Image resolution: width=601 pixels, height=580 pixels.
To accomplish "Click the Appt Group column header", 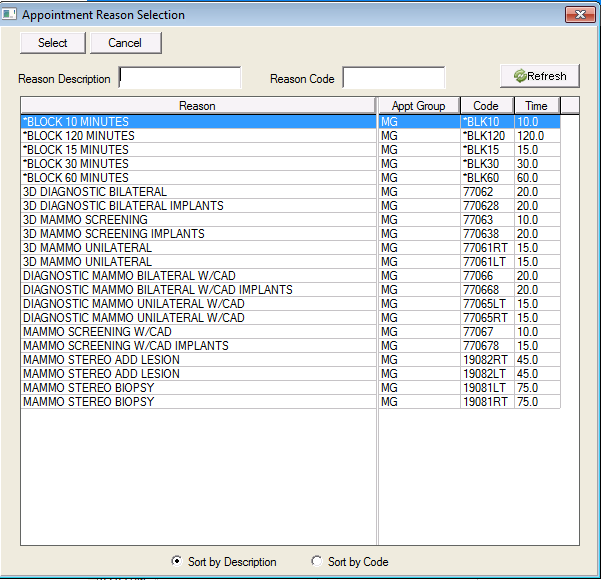I will [418, 106].
